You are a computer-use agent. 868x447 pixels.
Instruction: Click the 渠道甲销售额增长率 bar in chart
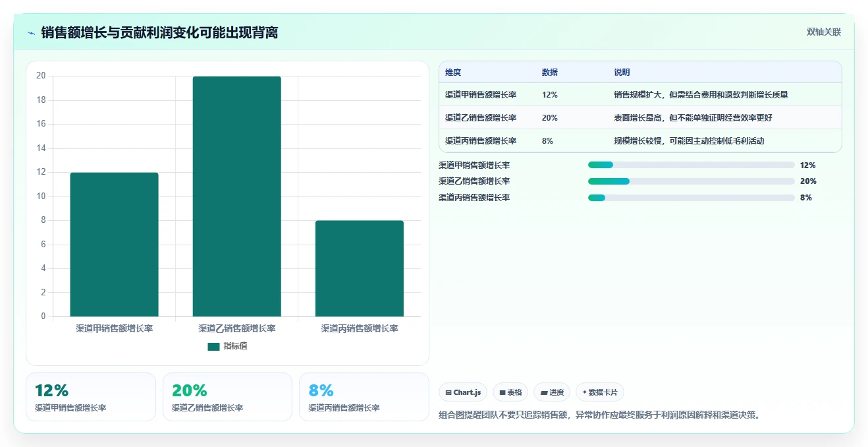point(114,245)
